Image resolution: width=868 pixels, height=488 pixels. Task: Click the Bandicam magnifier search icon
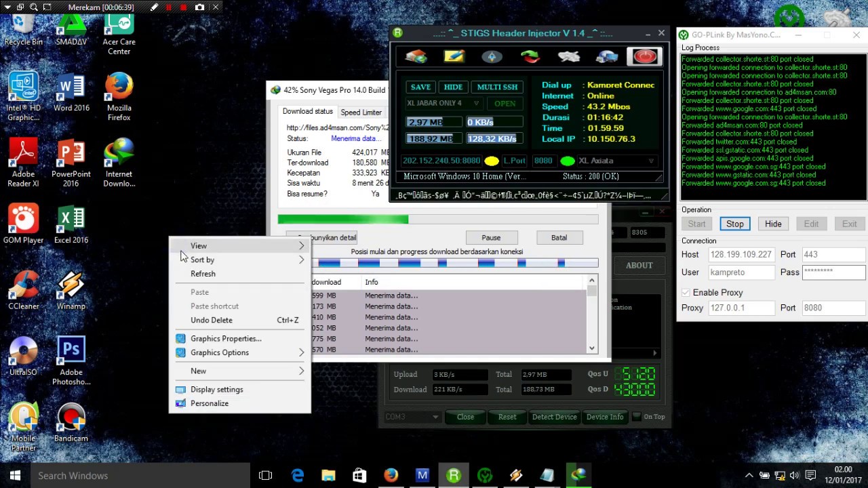pos(33,7)
